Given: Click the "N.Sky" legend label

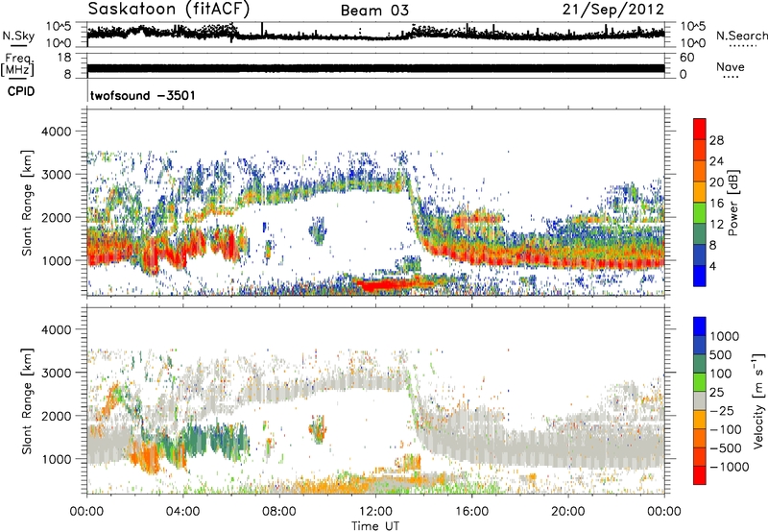Looking at the screenshot, I should coord(18,36).
